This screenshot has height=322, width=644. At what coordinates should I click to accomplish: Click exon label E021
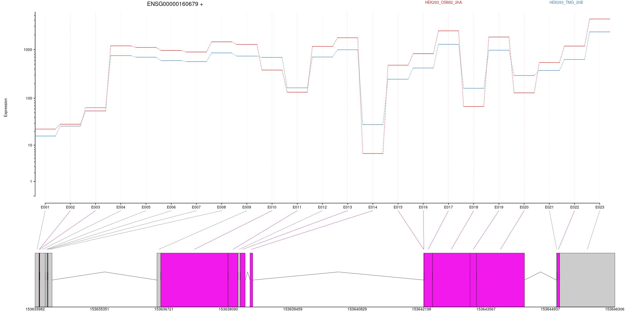(x=549, y=207)
